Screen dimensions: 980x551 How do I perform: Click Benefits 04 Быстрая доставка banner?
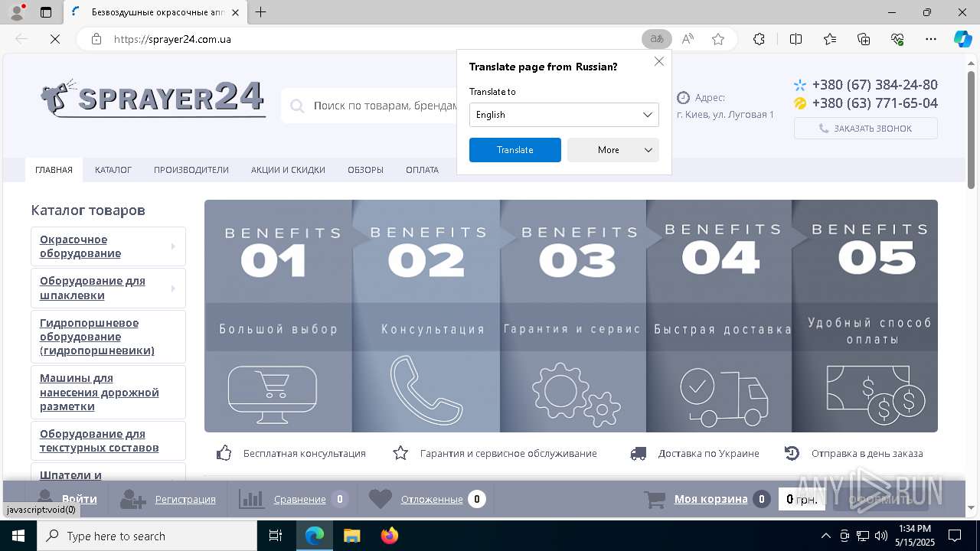pyautogui.click(x=720, y=316)
